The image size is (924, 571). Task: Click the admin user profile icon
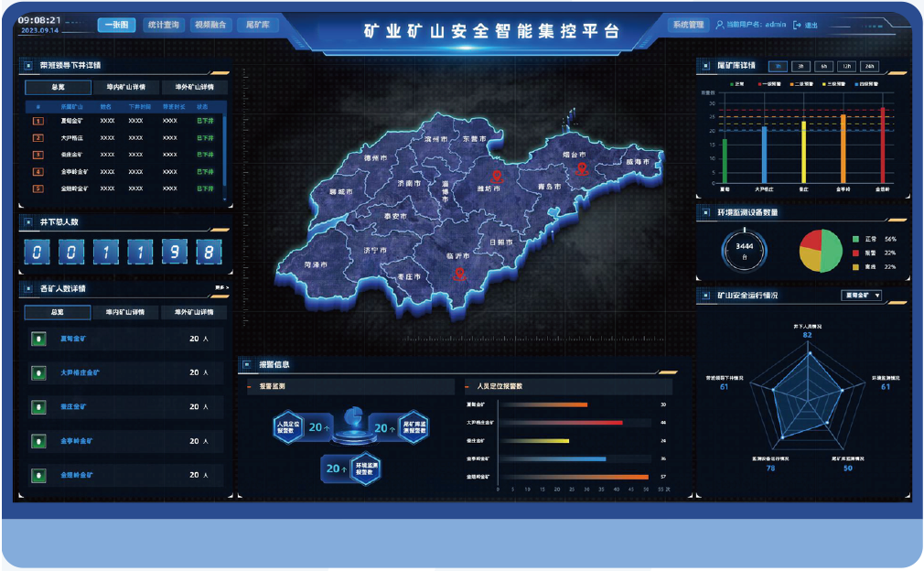[x=720, y=25]
